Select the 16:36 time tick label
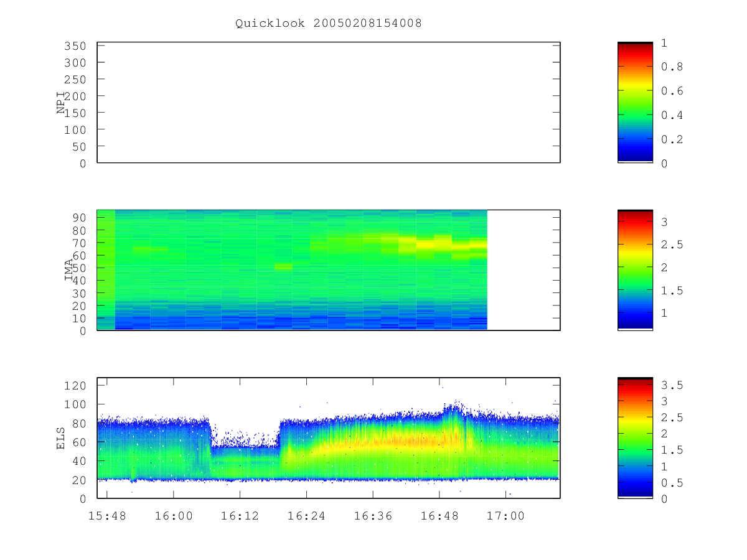This screenshot has height=560, width=747. 373,516
